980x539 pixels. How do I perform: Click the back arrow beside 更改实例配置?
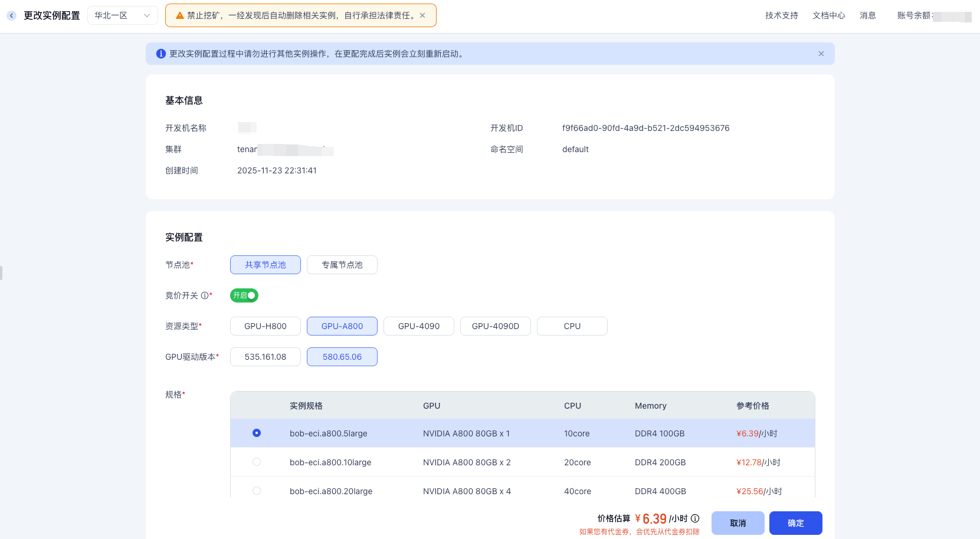pos(11,15)
